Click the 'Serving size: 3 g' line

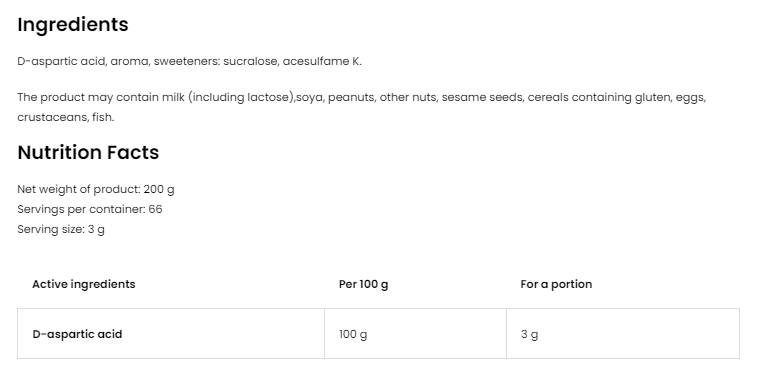(61, 229)
